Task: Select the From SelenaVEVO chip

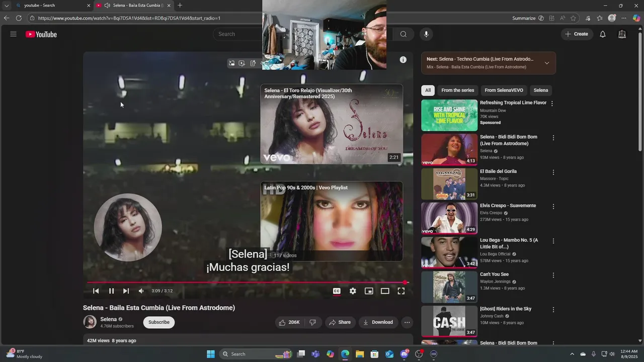Action: (x=504, y=90)
